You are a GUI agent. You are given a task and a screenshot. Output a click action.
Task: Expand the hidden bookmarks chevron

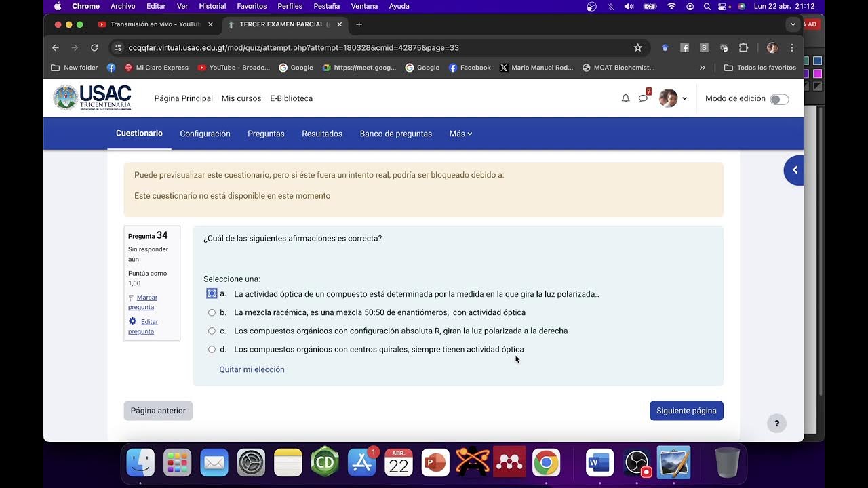(x=702, y=68)
